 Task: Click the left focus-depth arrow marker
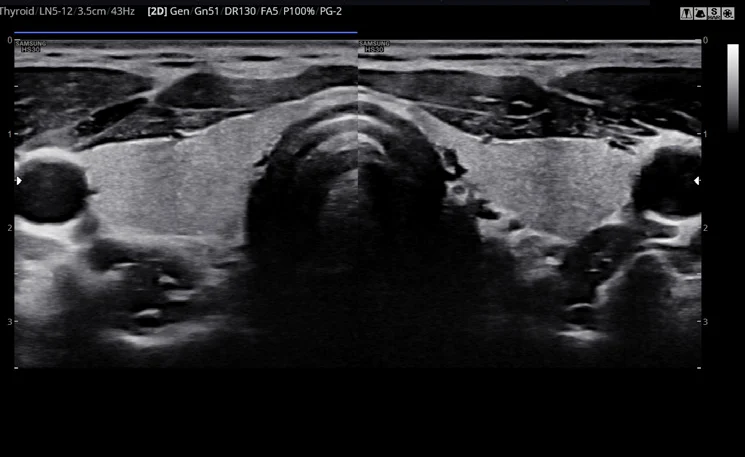point(19,181)
